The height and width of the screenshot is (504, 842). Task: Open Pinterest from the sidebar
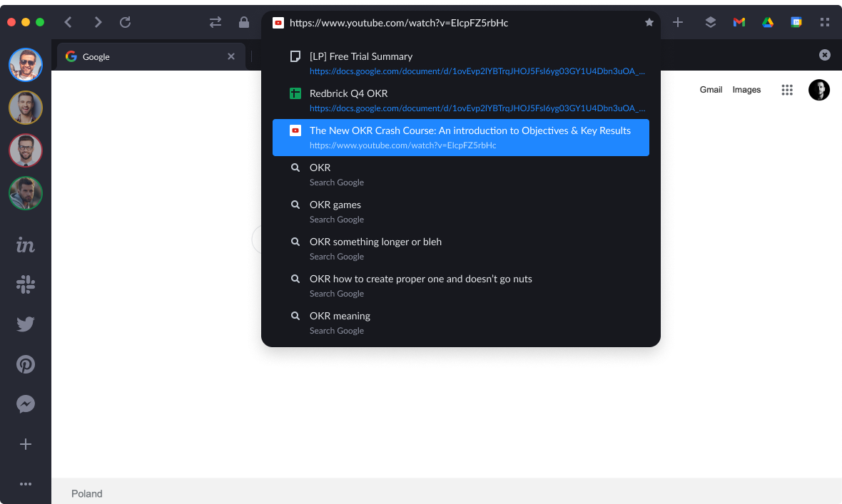26,364
